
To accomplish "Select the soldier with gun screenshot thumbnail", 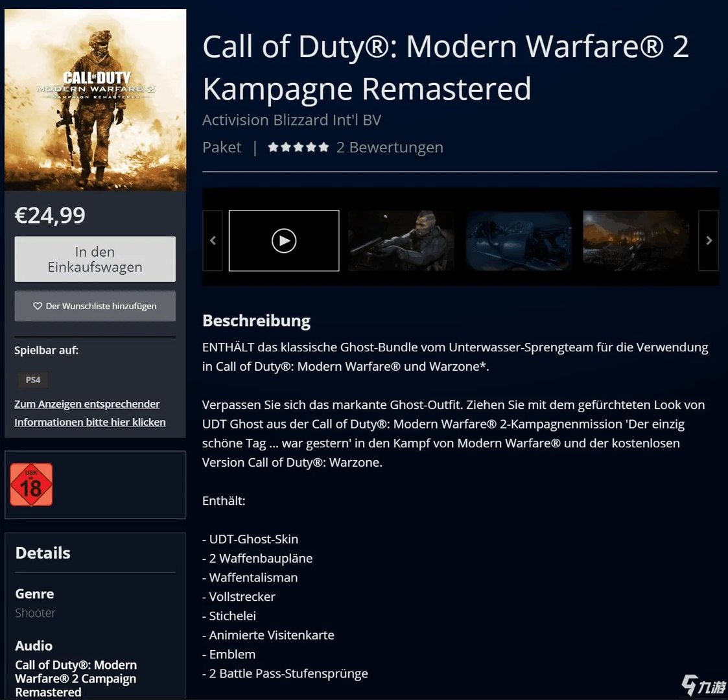I will [x=401, y=240].
